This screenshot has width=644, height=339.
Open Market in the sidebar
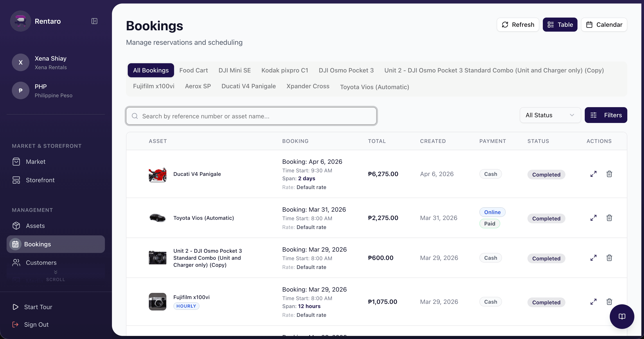coord(56,162)
